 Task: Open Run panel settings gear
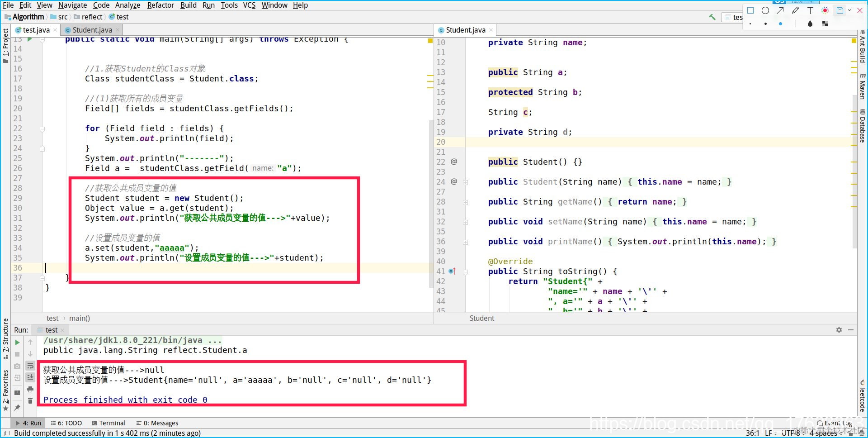coord(839,330)
